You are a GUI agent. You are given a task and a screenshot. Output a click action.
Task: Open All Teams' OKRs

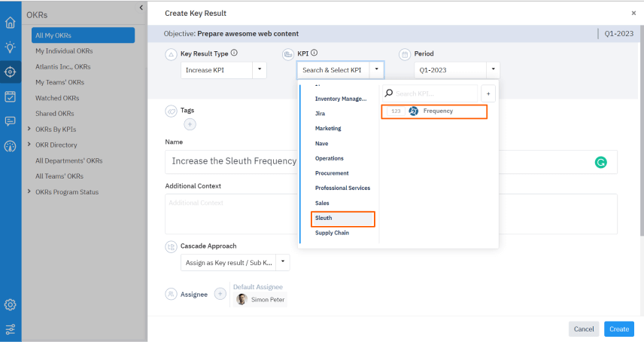point(59,176)
